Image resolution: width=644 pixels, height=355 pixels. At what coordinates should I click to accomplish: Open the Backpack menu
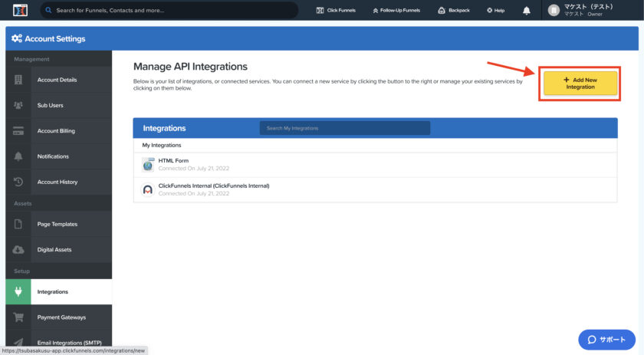(454, 10)
